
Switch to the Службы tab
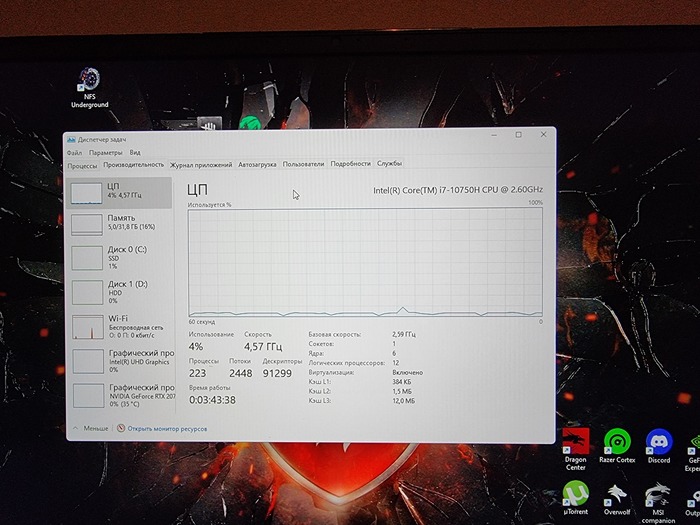pyautogui.click(x=389, y=163)
